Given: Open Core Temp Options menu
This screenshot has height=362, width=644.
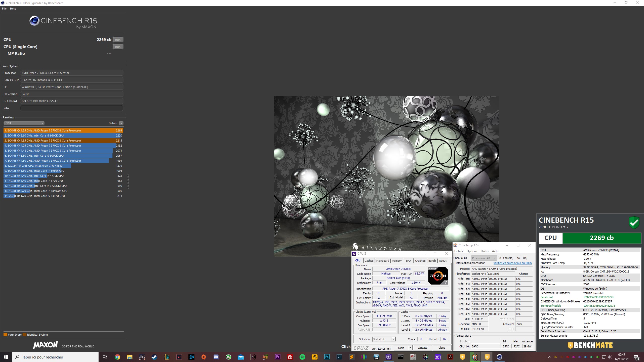Looking at the screenshot, I should coord(472,251).
